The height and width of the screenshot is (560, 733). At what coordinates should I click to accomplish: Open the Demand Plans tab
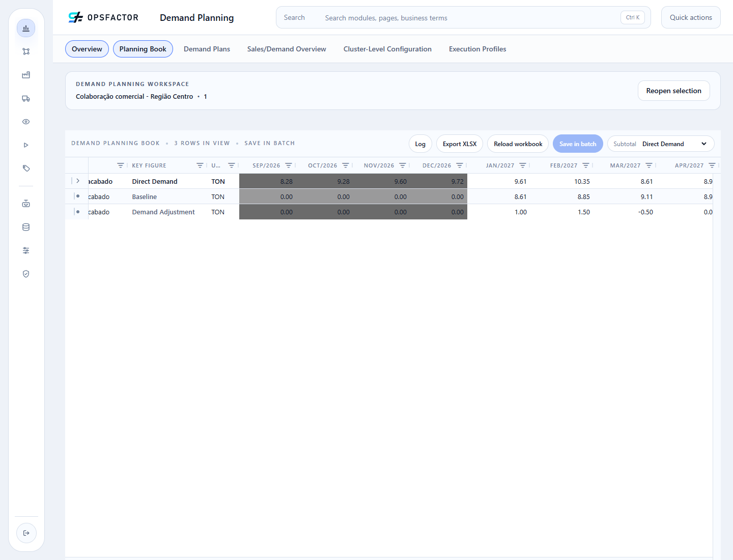point(207,49)
